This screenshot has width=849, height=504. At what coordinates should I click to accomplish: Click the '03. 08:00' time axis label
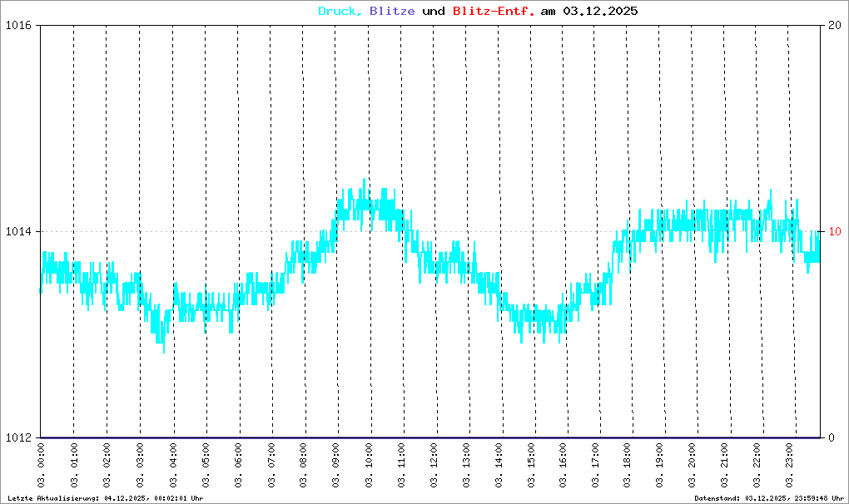pyautogui.click(x=303, y=466)
